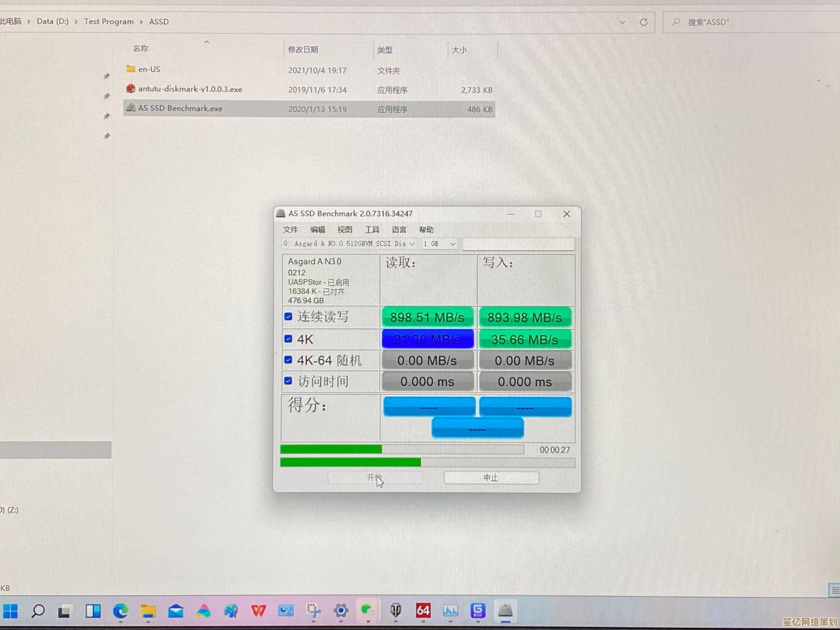
Task: Open the 语言 menu
Action: [x=399, y=230]
